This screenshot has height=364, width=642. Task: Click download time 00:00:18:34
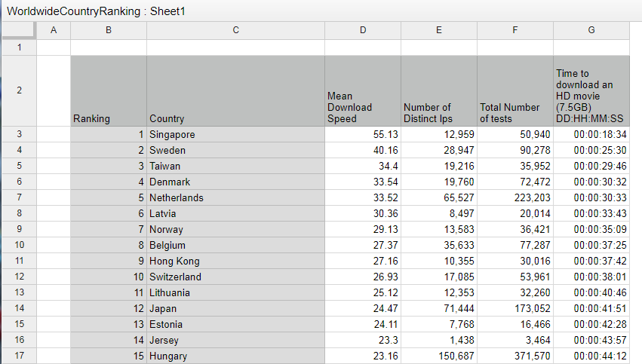pyautogui.click(x=591, y=134)
